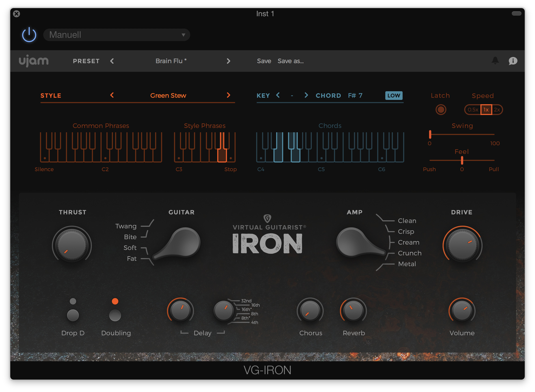Toggle the Latch button
Screen dimensions: 535x392
(441, 110)
